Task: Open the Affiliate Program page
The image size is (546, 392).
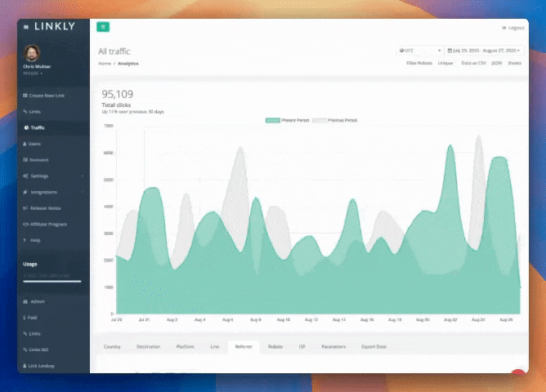Action: point(48,223)
